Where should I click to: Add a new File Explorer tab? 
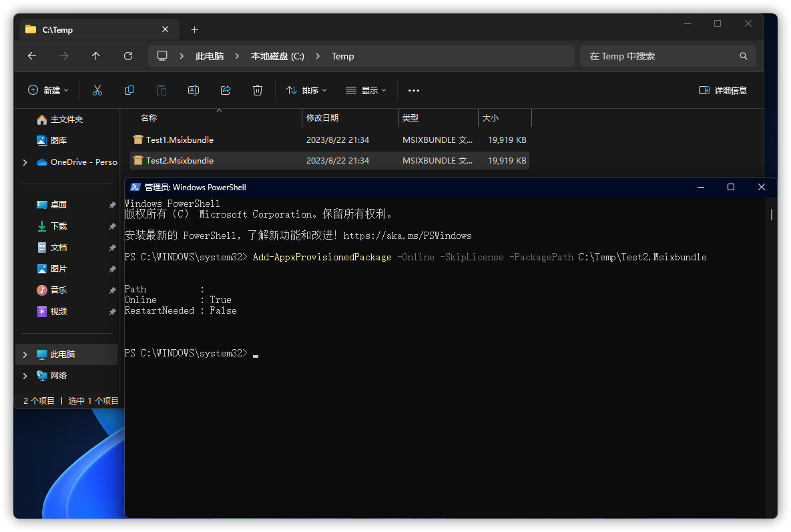pyautogui.click(x=195, y=30)
